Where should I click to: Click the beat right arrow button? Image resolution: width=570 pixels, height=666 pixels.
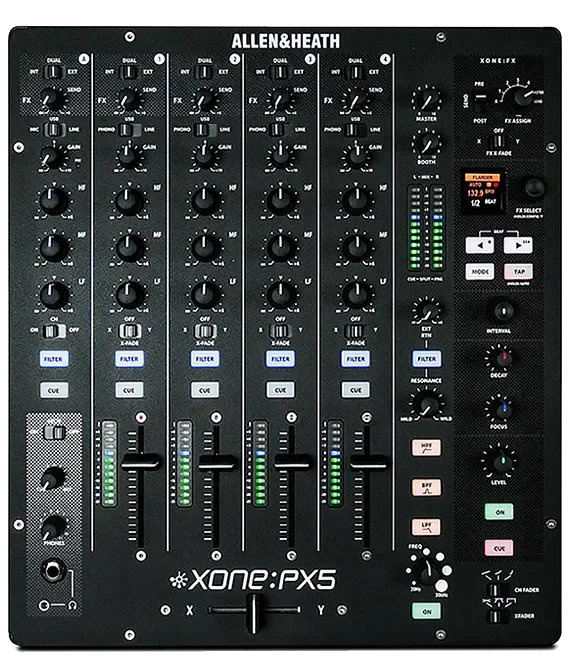click(518, 245)
